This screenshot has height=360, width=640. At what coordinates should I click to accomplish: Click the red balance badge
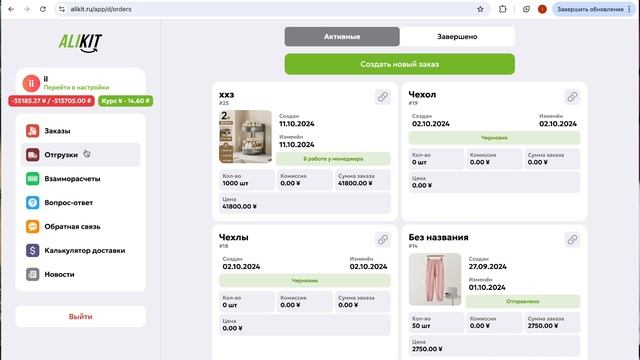tap(51, 101)
